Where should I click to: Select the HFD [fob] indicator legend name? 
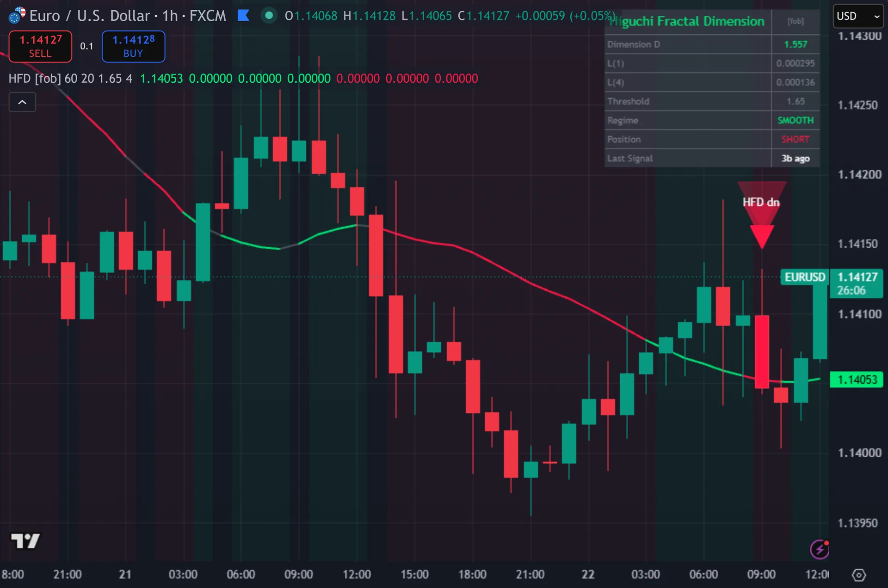click(x=35, y=79)
